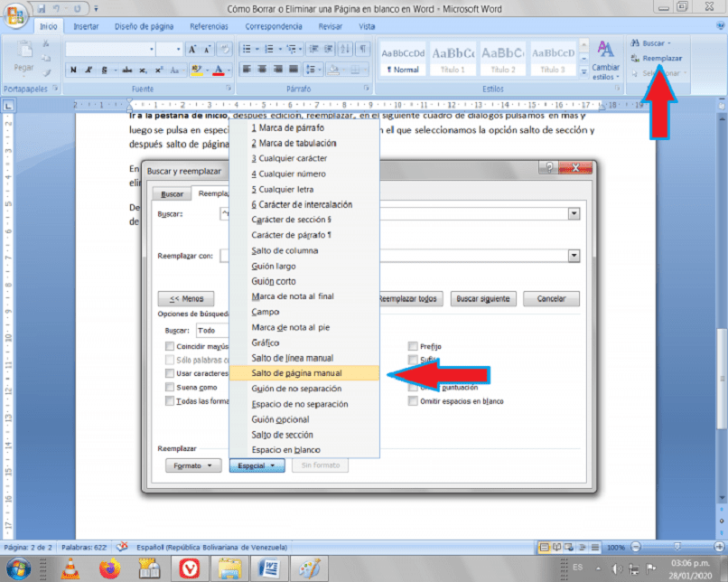Open the Revisar ribbon tab
This screenshot has height=582, width=728.
click(330, 26)
